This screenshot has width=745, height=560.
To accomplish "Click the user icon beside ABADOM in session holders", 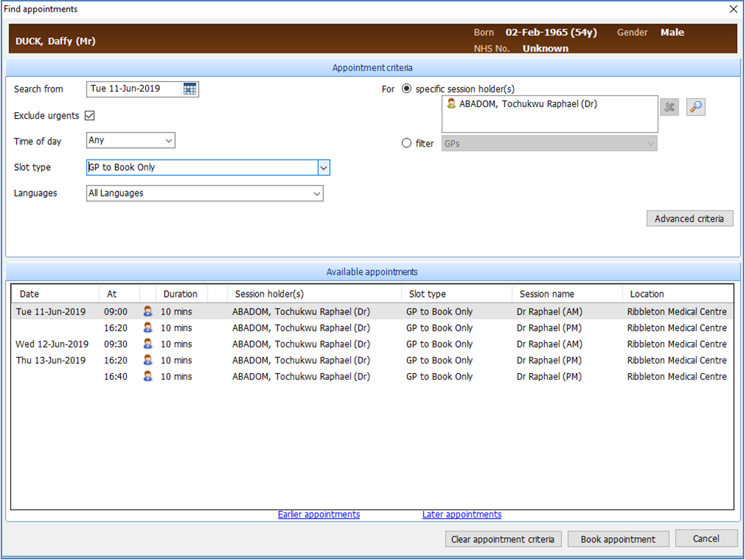I will coord(452,103).
